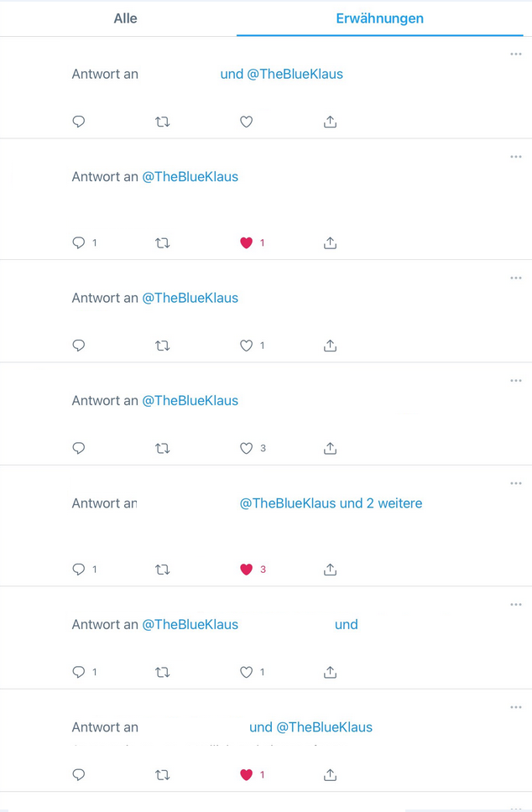
Task: Switch to the Alle tab
Action: tap(125, 18)
